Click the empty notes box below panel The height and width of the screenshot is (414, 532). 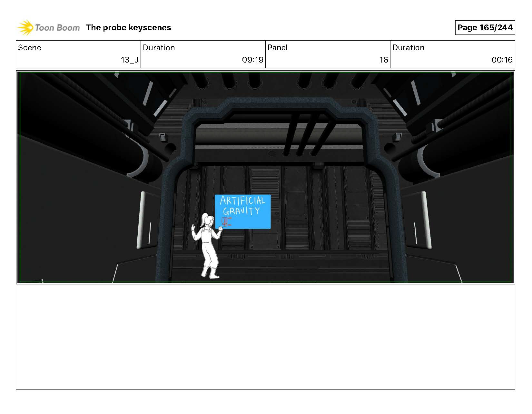coord(265,338)
